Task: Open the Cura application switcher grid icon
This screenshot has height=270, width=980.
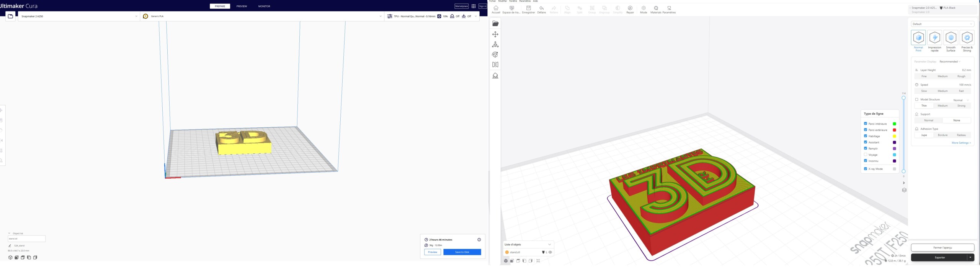Action: click(474, 6)
